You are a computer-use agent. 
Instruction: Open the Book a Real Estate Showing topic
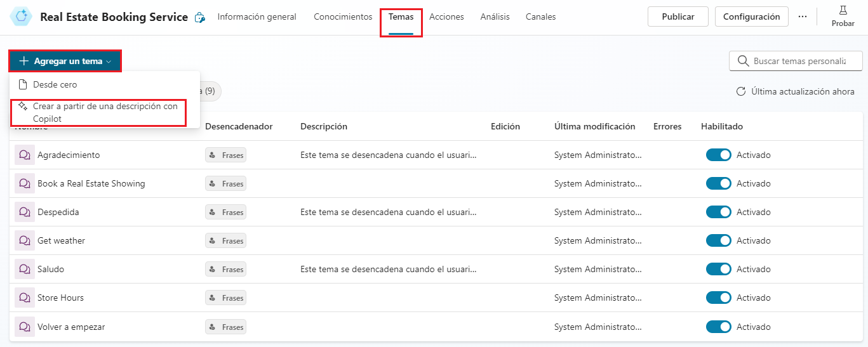coord(91,183)
